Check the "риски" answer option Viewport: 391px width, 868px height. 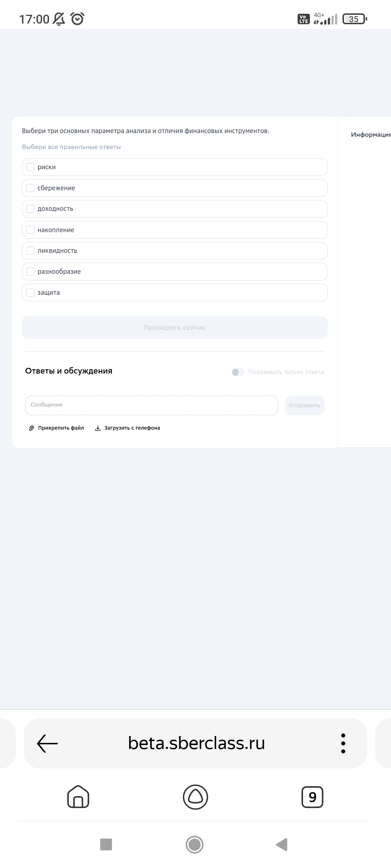175,167
